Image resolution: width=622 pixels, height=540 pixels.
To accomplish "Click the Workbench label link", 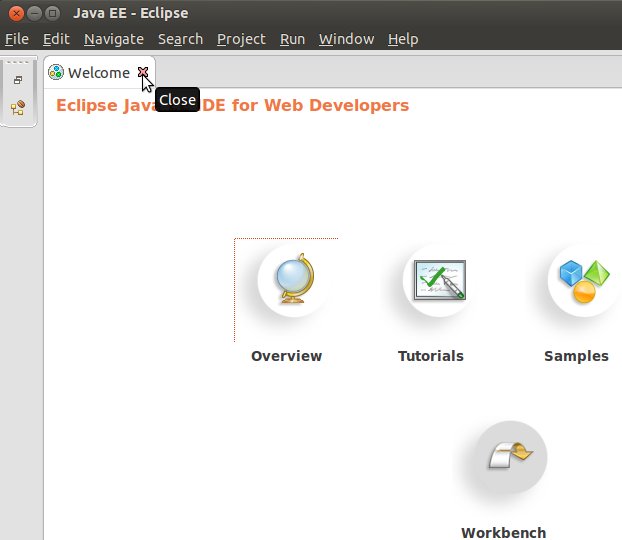I will pos(503,532).
